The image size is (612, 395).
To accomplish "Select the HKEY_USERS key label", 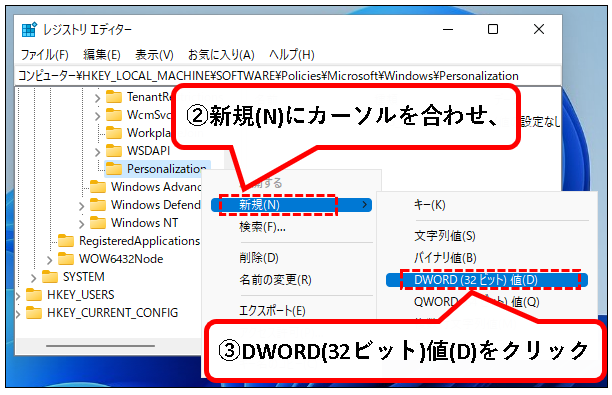I will 80,295.
